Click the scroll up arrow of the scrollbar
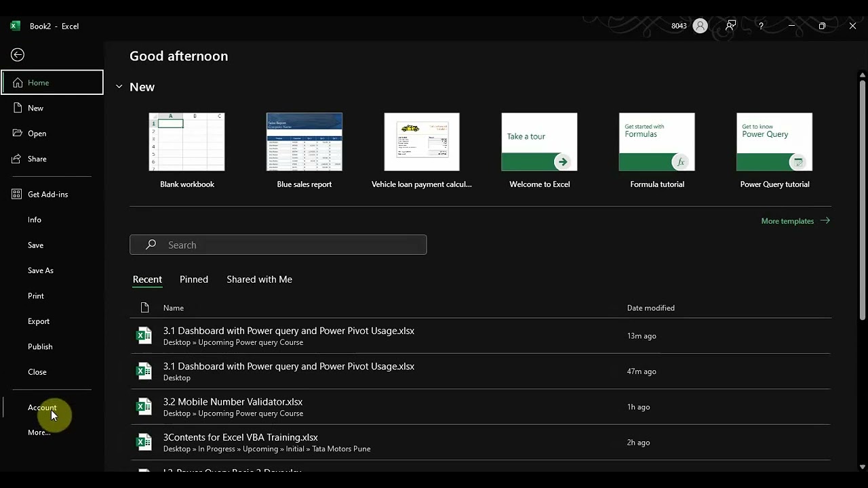Image resolution: width=868 pixels, height=488 pixels. click(x=863, y=75)
